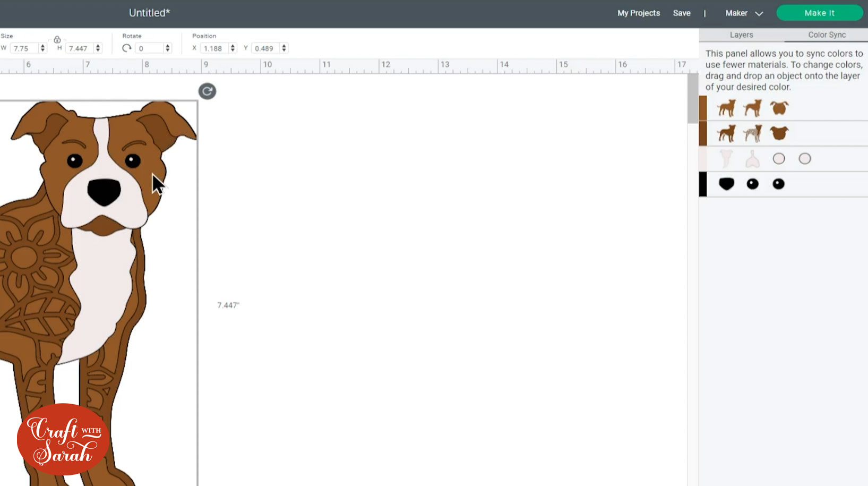The image size is (868, 486).
Task: Open the Maker machine dropdown
Action: (x=744, y=13)
